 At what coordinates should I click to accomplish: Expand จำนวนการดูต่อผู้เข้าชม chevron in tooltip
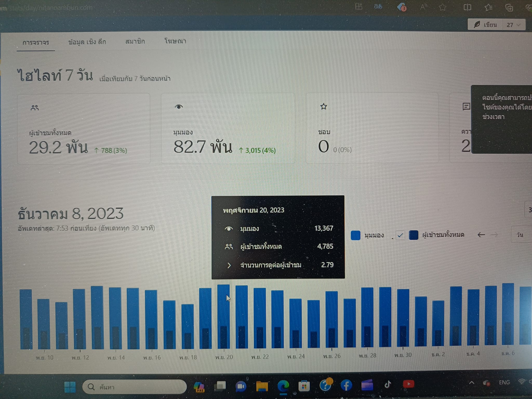point(229,265)
